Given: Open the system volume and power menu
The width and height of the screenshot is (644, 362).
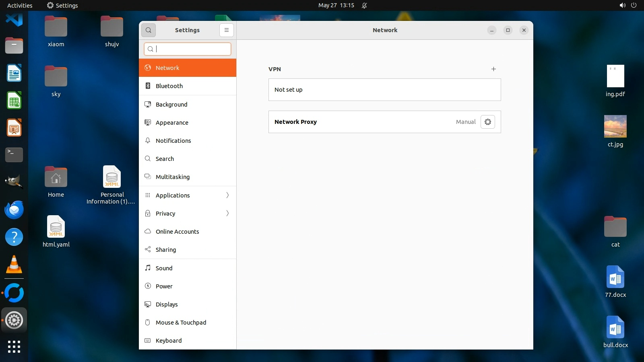Looking at the screenshot, I should 628,5.
